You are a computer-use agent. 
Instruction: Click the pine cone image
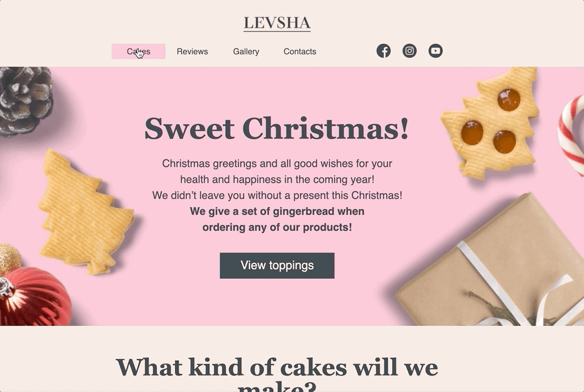(25, 100)
